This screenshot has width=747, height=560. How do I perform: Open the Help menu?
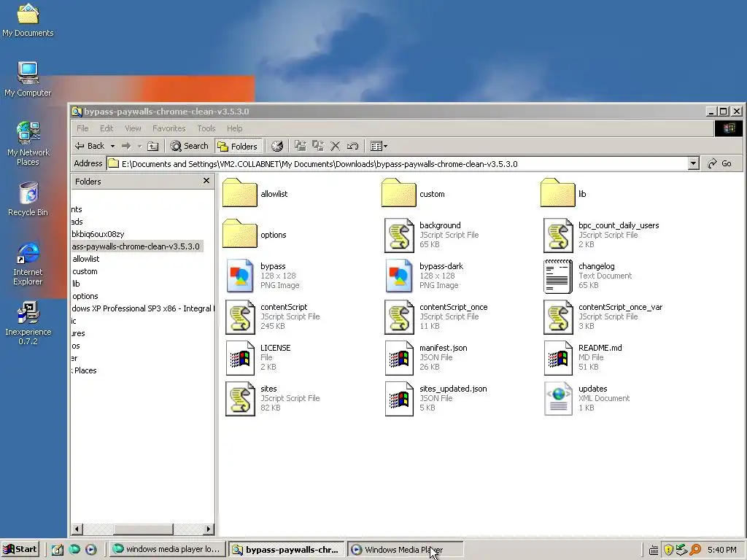234,128
